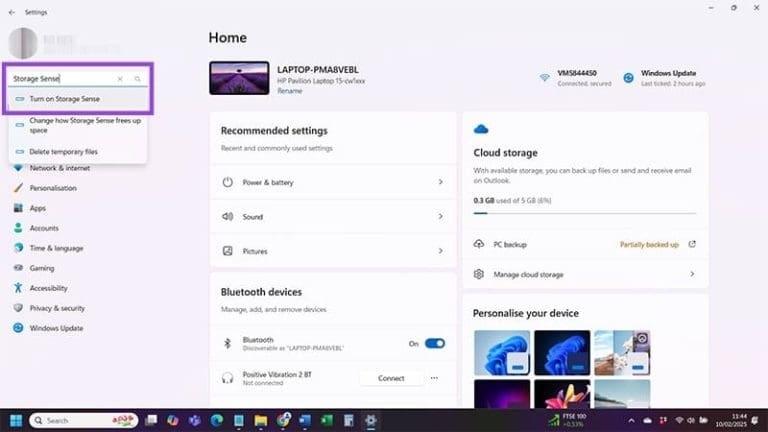Screen dimensions: 768x432
Task: Choose Turn on Storage Sense suggestion
Action: [x=78, y=99]
